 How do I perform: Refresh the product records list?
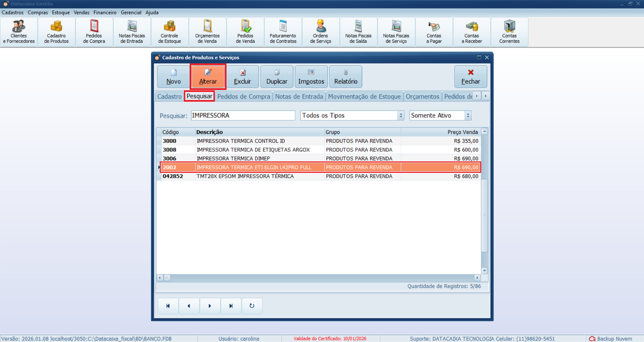point(252,306)
